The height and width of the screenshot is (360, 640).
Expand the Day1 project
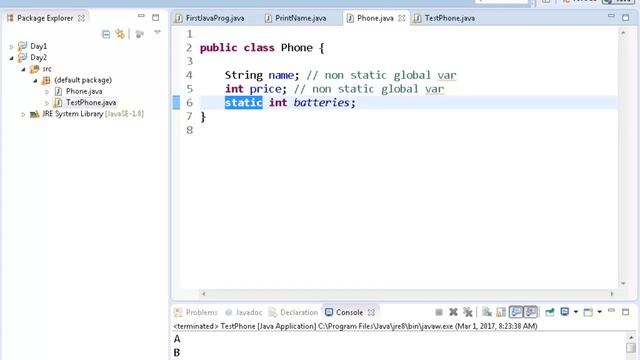point(11,47)
